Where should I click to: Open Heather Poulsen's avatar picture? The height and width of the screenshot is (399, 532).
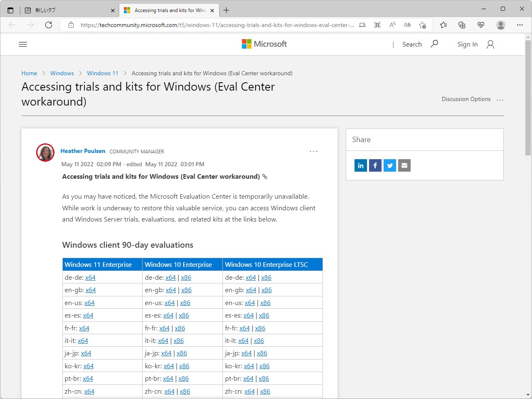[x=45, y=153]
